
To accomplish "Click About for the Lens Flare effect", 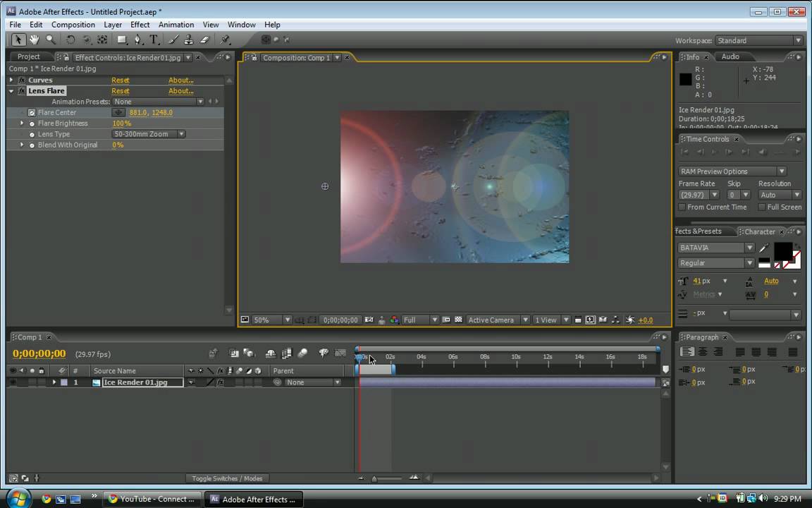I will point(180,91).
